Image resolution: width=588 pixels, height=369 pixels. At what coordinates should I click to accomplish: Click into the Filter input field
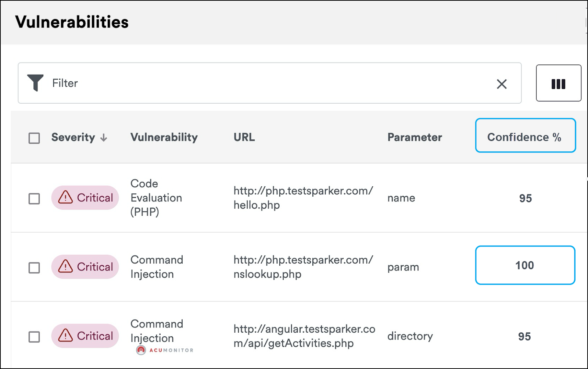point(270,83)
